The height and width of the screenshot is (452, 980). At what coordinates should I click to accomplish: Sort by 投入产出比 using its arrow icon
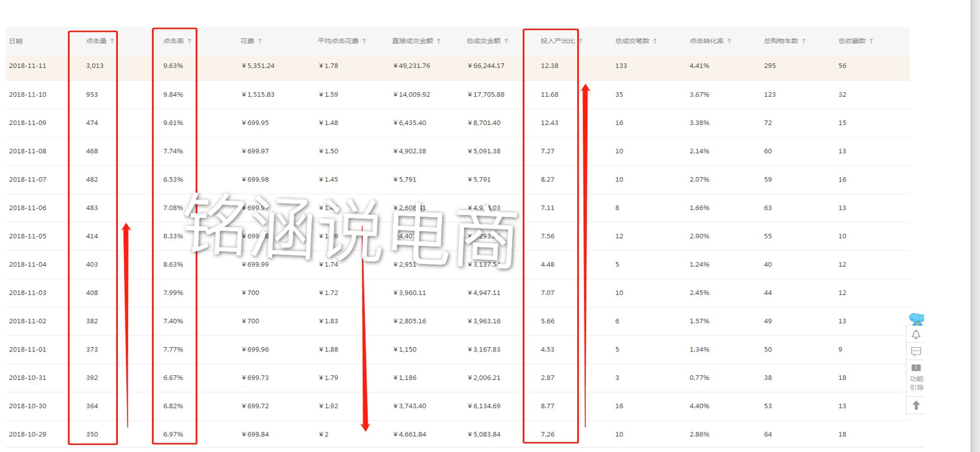coord(580,41)
